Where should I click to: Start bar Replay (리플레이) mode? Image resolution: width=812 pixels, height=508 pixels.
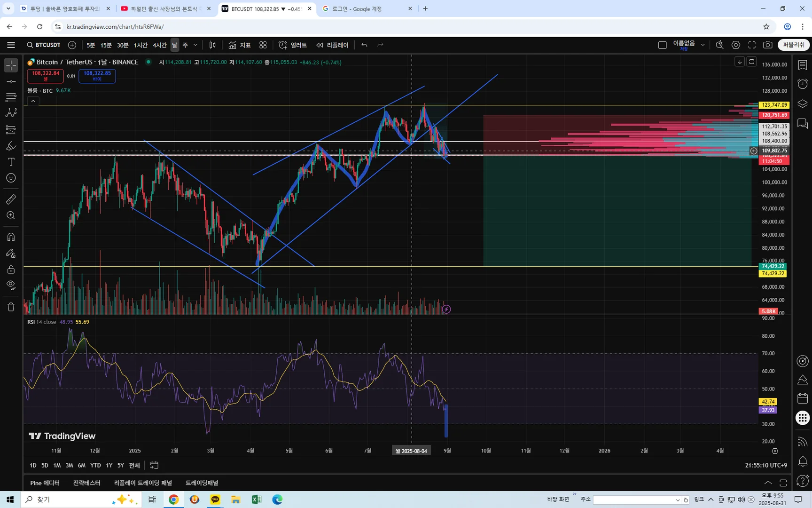pyautogui.click(x=332, y=45)
